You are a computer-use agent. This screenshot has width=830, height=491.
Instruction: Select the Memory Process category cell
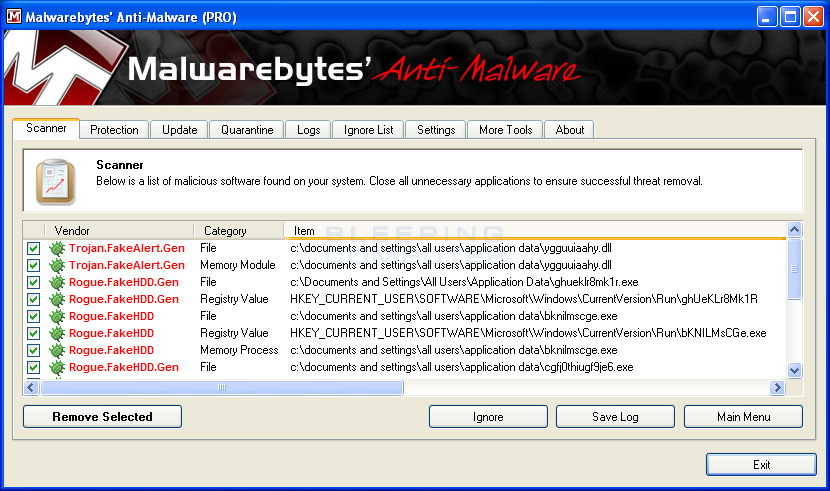coord(239,350)
